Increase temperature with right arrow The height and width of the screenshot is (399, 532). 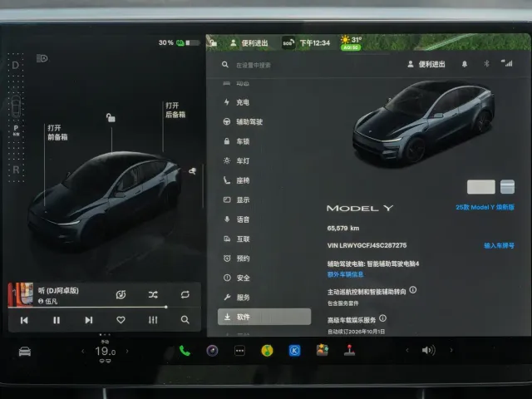[127, 351]
